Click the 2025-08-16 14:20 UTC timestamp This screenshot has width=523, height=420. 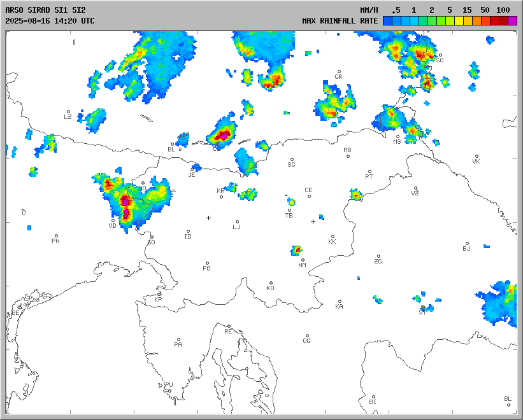pyautogui.click(x=50, y=20)
